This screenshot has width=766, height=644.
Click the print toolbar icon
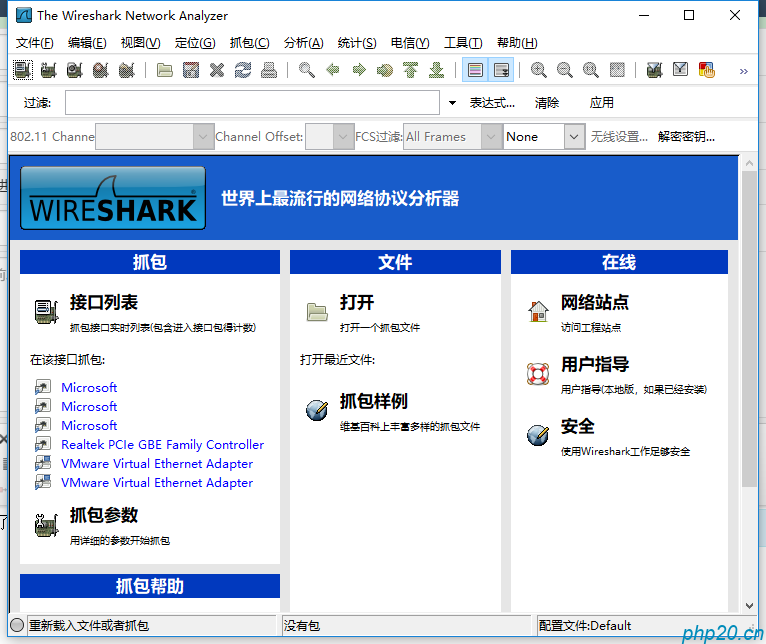point(268,70)
